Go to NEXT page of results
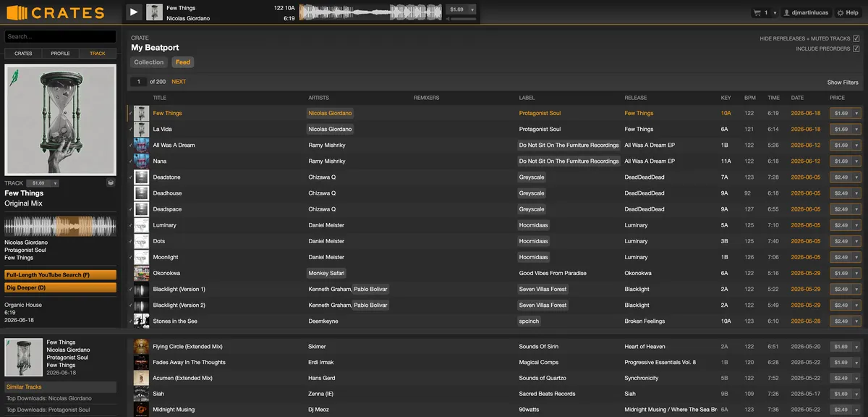The height and width of the screenshot is (417, 868). point(179,82)
